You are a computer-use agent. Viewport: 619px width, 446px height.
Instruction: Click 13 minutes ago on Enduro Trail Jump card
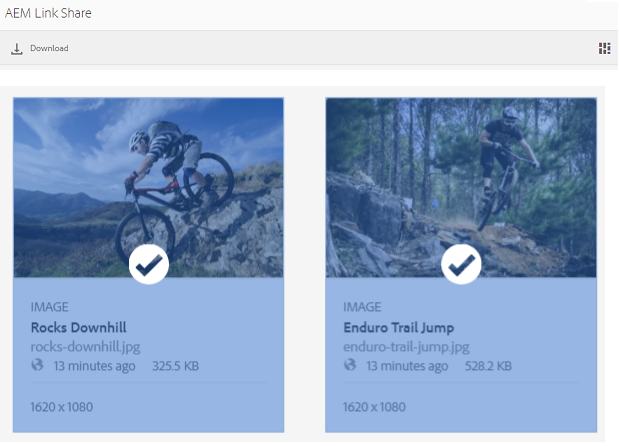407,366
